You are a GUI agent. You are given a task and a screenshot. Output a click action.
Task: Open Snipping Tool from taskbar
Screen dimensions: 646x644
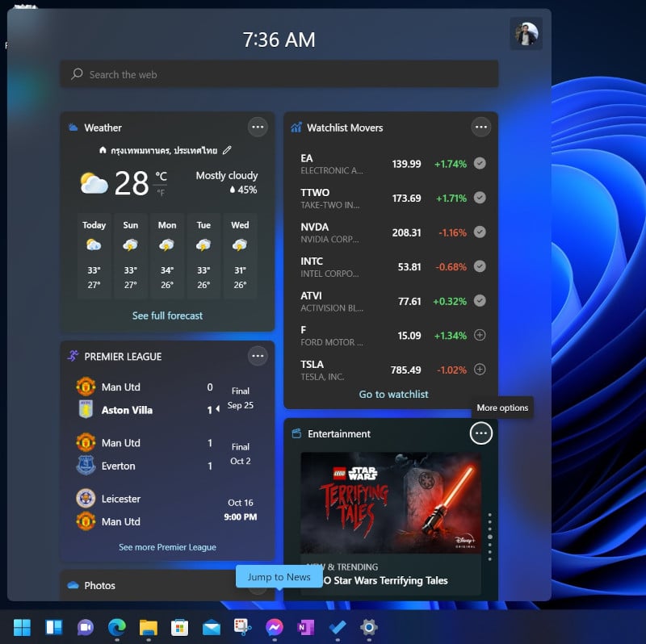[243, 627]
